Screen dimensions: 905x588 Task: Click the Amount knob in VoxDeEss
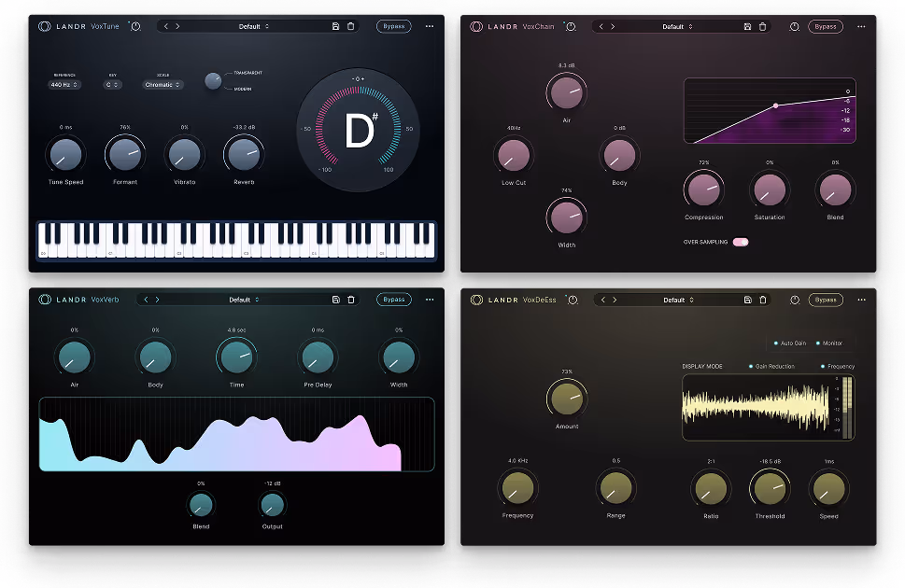tap(567, 399)
